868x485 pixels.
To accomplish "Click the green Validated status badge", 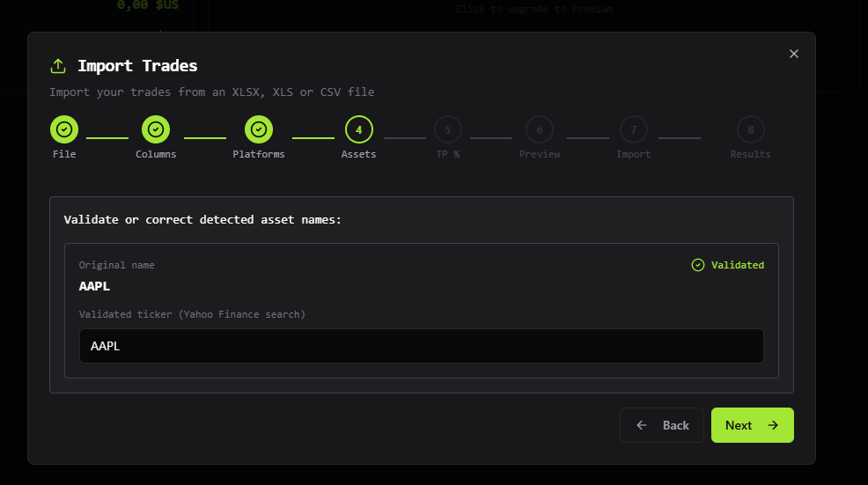I will click(728, 265).
